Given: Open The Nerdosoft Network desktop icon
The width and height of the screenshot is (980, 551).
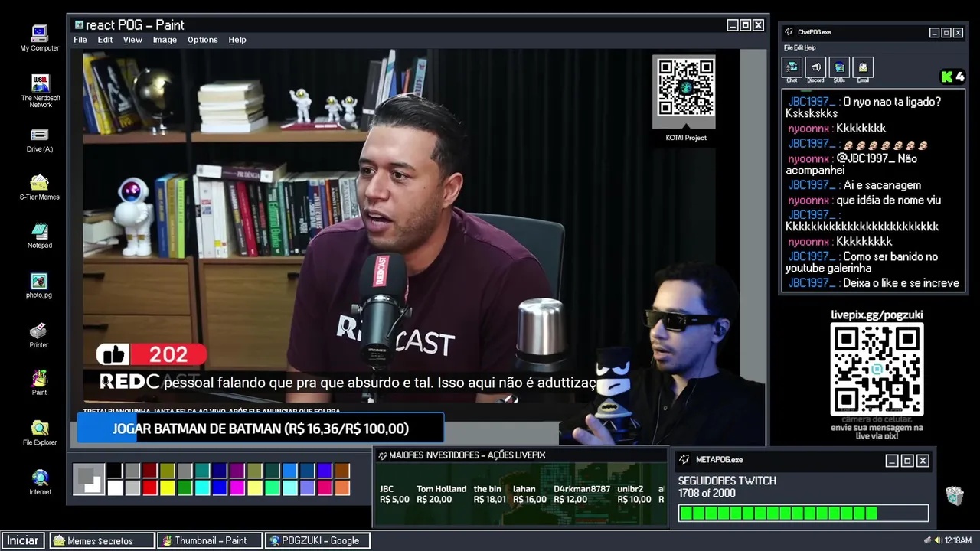Looking at the screenshot, I should [41, 90].
